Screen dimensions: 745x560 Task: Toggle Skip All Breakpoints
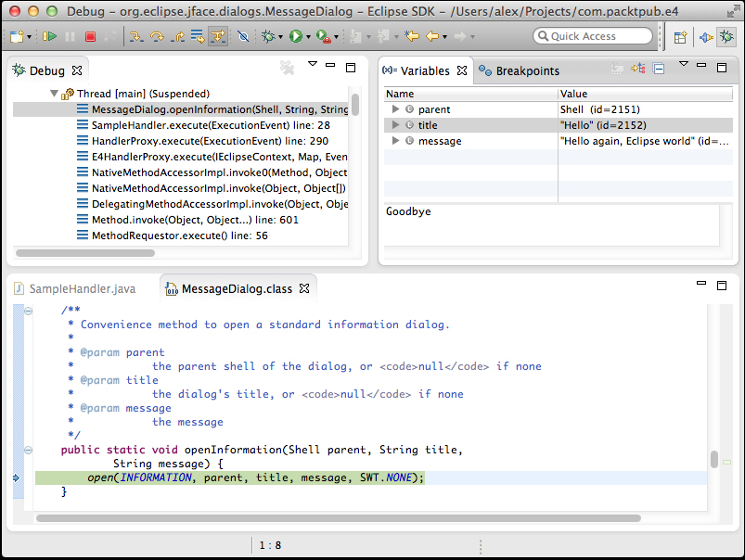coord(243,37)
